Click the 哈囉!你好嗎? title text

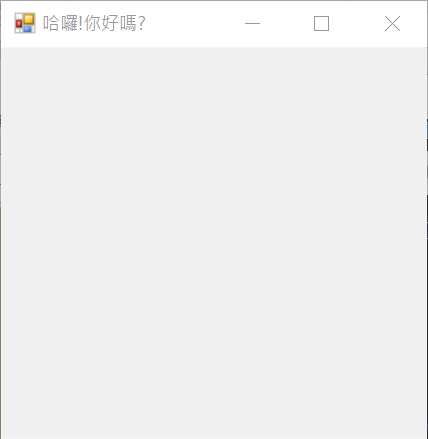94,23
